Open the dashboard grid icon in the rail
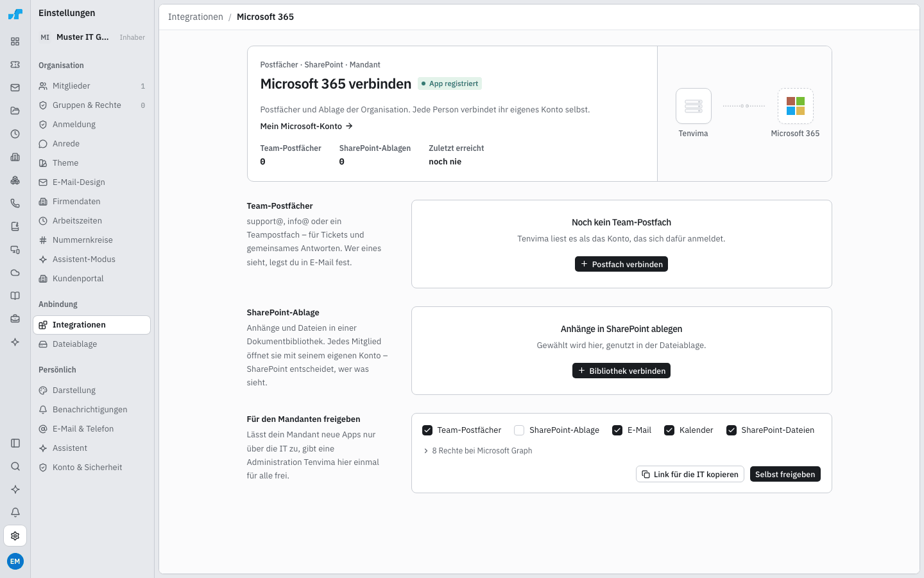The image size is (924, 578). (x=15, y=42)
